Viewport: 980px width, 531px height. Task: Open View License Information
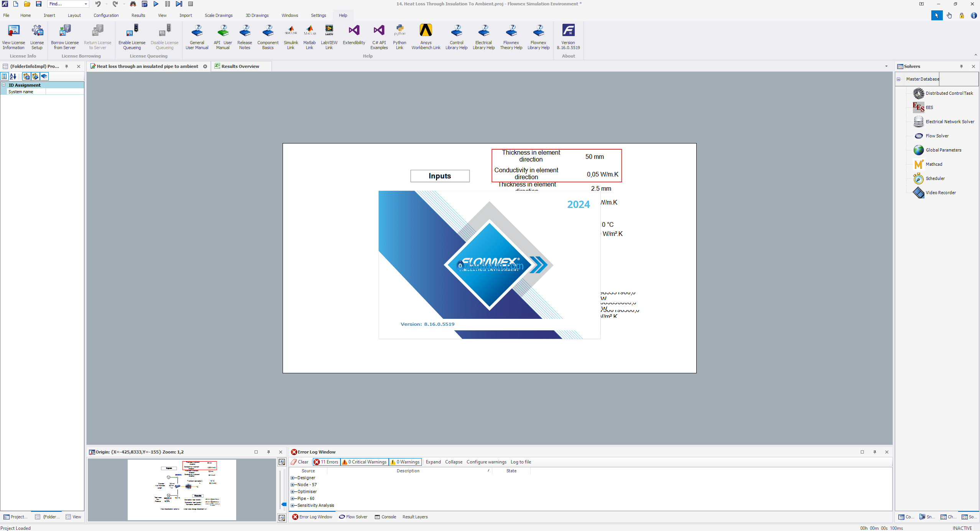13,37
